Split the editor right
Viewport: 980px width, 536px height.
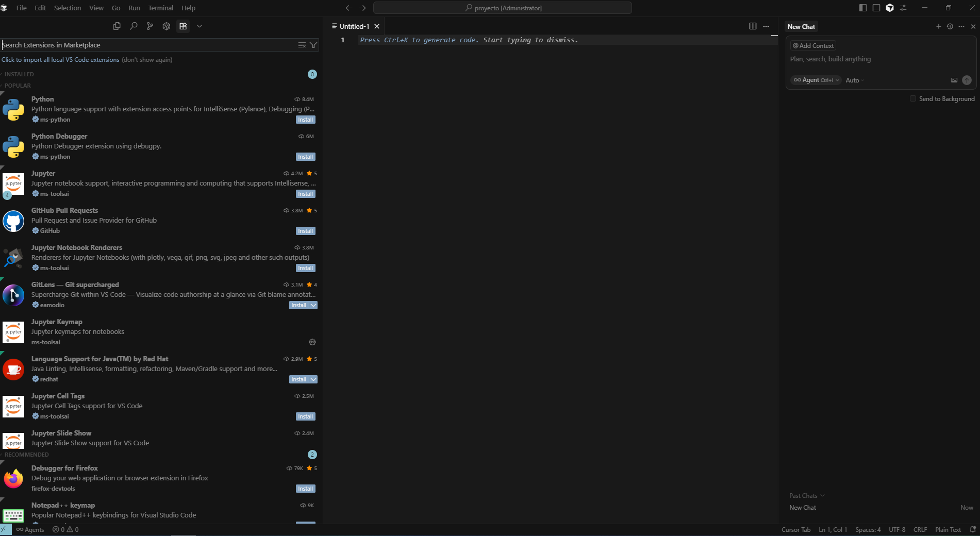(x=753, y=26)
